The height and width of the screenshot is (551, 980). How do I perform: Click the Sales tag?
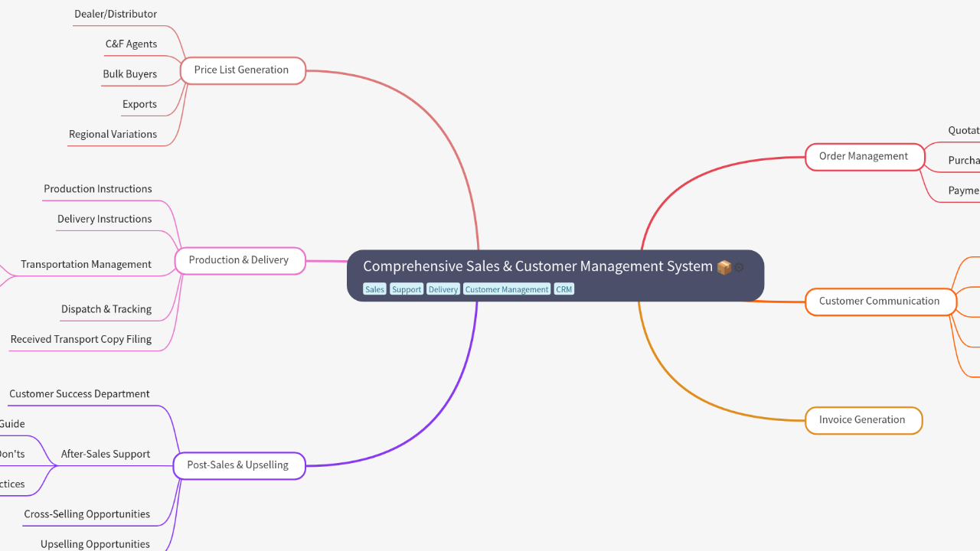[374, 289]
